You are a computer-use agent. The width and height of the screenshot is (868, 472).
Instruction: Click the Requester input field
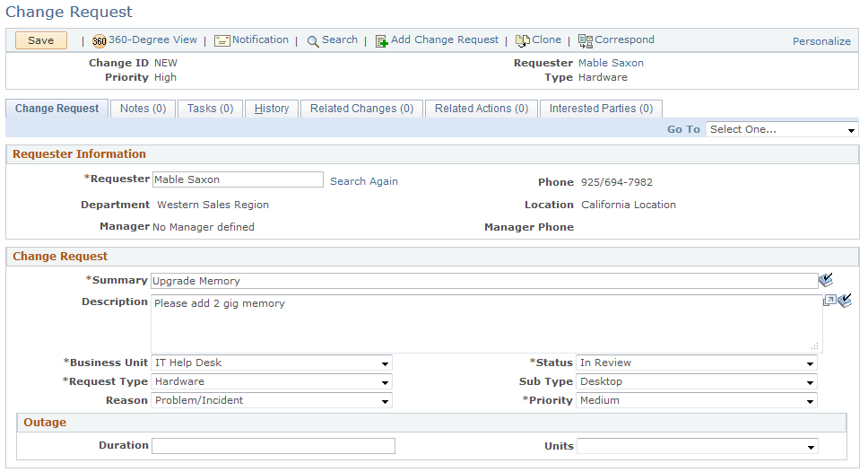click(238, 179)
